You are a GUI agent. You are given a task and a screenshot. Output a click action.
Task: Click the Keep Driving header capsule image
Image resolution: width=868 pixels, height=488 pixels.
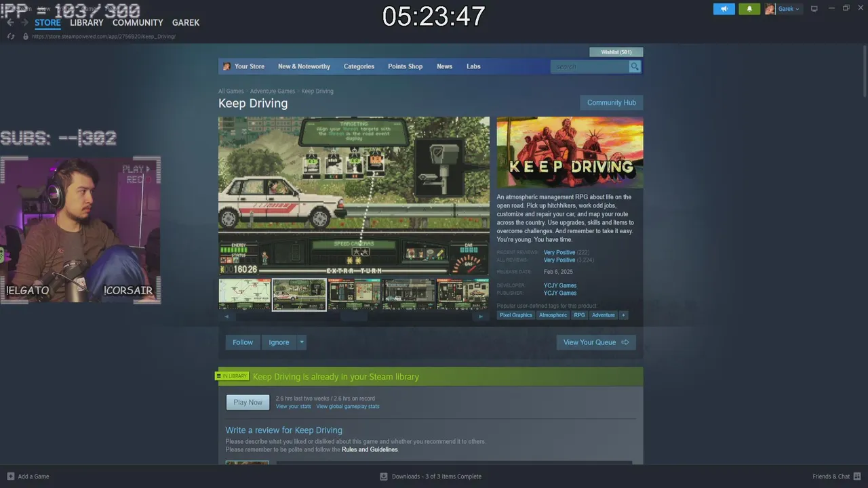(x=570, y=152)
